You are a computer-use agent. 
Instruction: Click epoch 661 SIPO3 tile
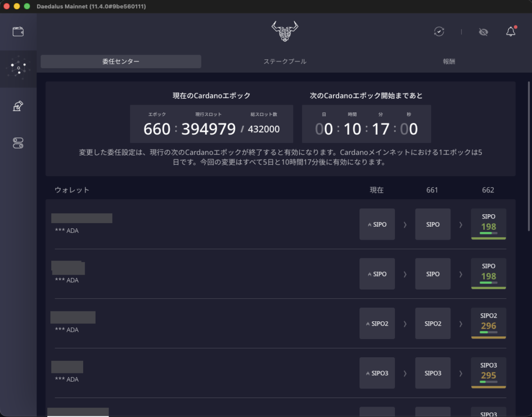tap(433, 373)
